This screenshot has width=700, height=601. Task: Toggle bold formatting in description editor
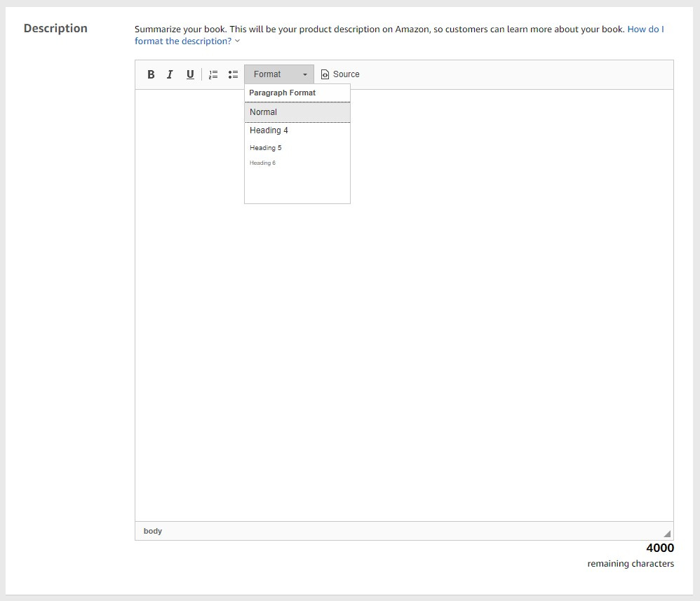point(151,74)
